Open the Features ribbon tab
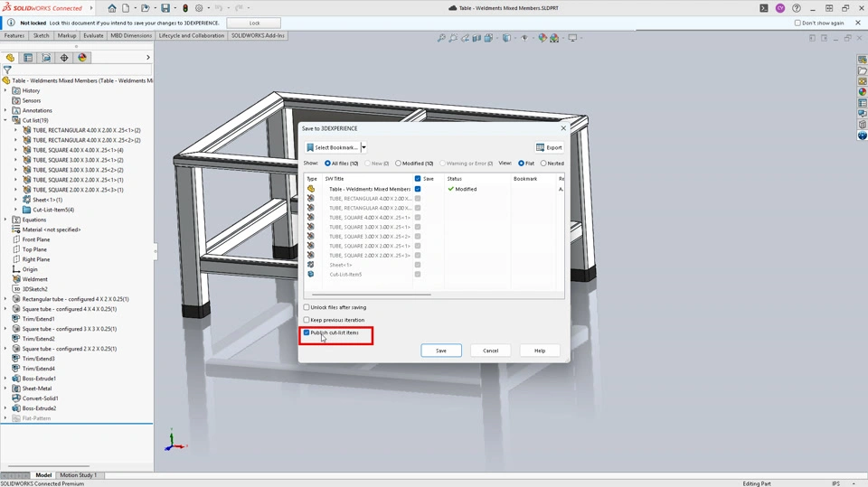 coord(14,35)
